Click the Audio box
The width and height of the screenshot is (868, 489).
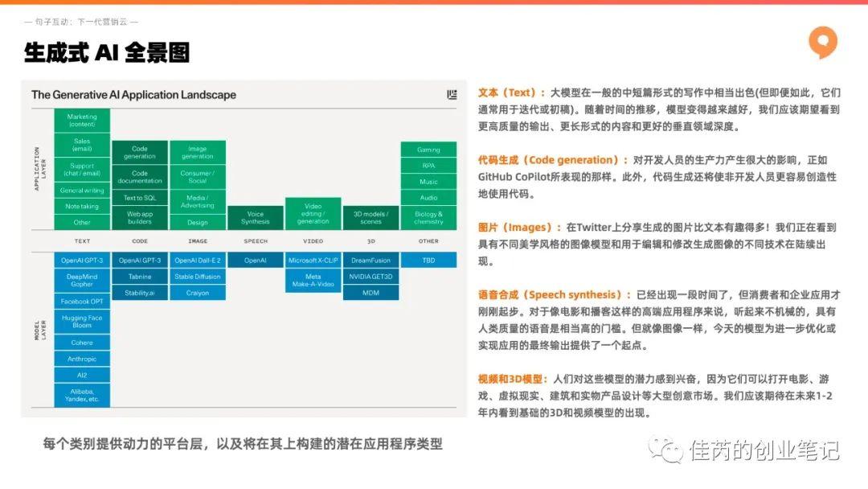pyautogui.click(x=428, y=198)
